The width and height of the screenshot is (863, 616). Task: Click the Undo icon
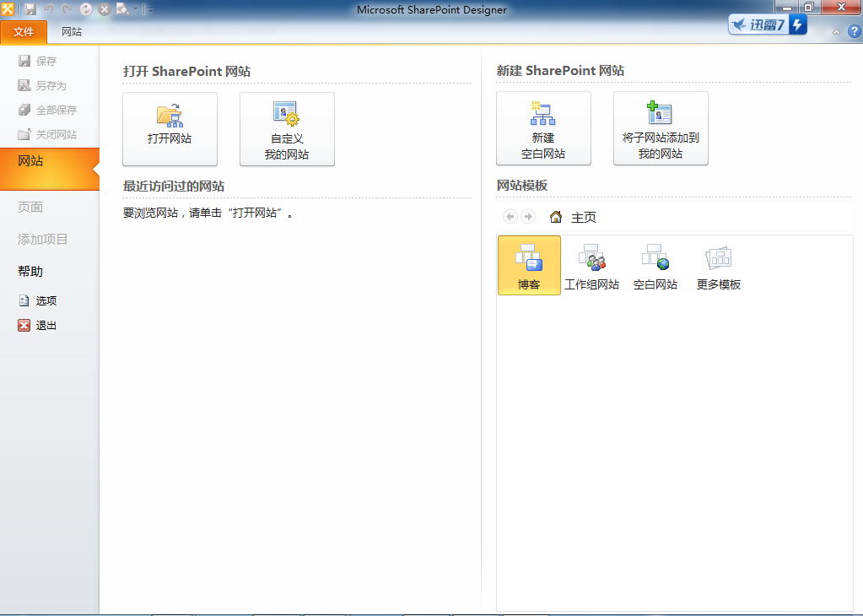coord(48,8)
